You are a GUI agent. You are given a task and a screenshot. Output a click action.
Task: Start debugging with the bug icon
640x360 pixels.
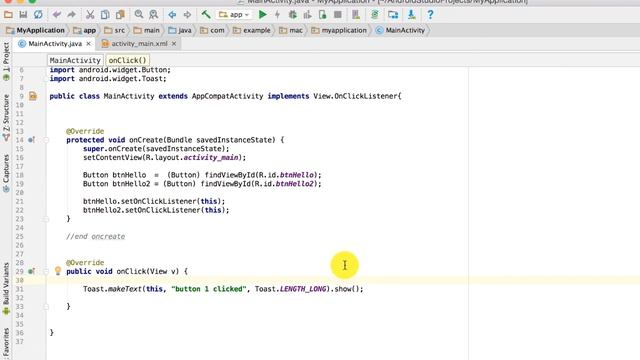pyautogui.click(x=293, y=15)
